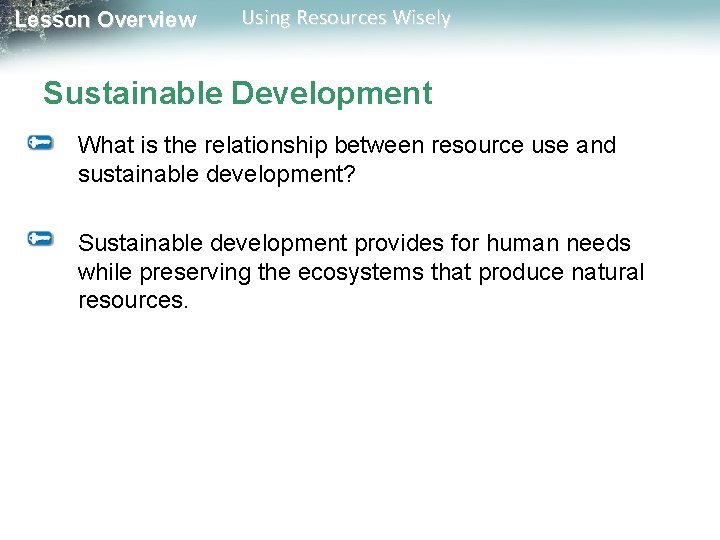The width and height of the screenshot is (720, 540).
Task: Select the 'Sustainable Development' green heading
Action: (x=238, y=94)
